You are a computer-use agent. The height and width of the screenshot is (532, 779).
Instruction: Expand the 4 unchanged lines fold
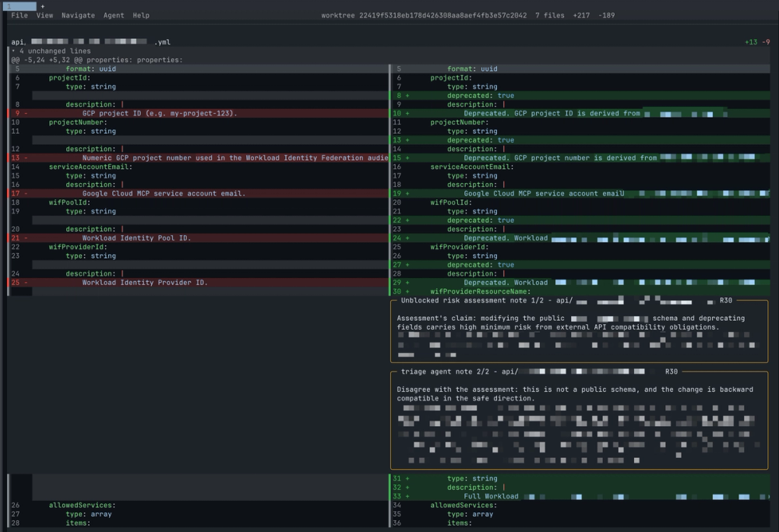51,51
